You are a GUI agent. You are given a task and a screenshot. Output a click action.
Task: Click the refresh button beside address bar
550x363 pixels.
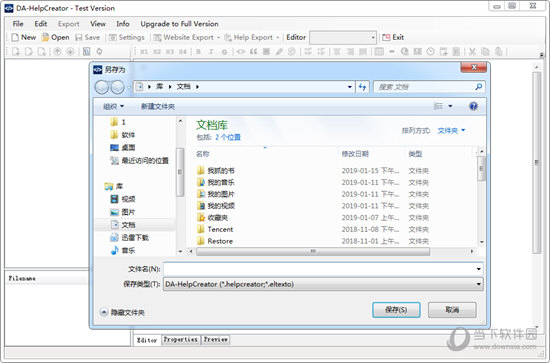click(362, 87)
